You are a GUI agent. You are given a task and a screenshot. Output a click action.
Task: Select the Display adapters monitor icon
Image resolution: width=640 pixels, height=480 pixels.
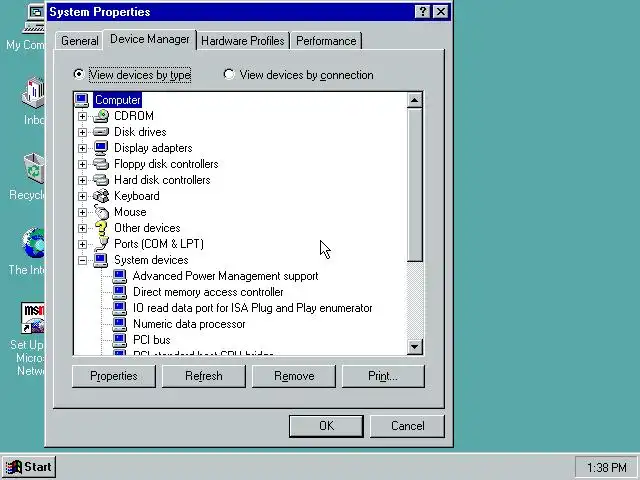pos(101,148)
